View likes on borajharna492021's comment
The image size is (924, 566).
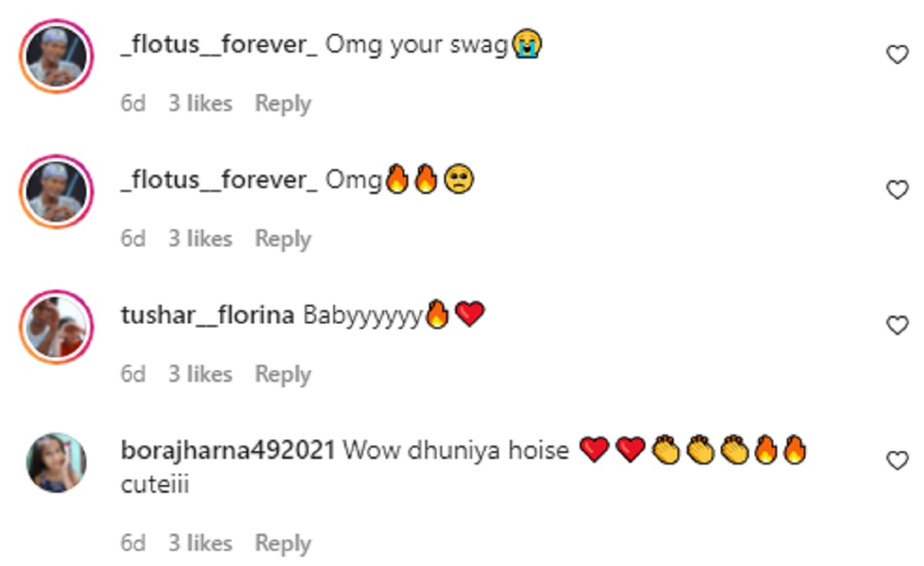click(x=200, y=544)
